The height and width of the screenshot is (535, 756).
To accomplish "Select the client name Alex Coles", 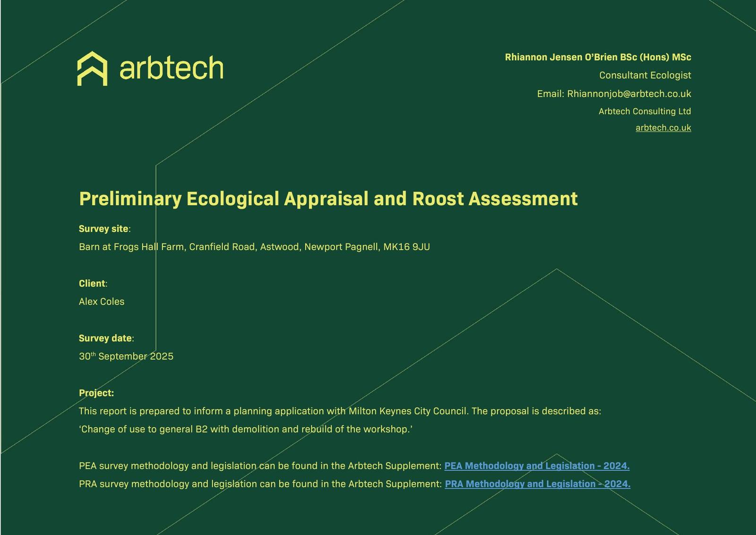I will point(102,302).
